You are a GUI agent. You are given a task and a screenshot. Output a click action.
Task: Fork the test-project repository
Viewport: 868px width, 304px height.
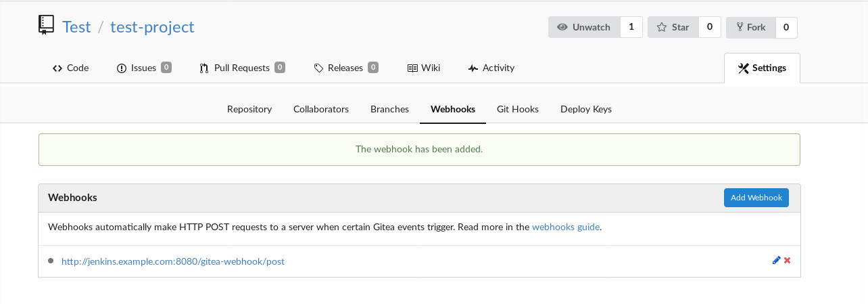[x=750, y=27]
